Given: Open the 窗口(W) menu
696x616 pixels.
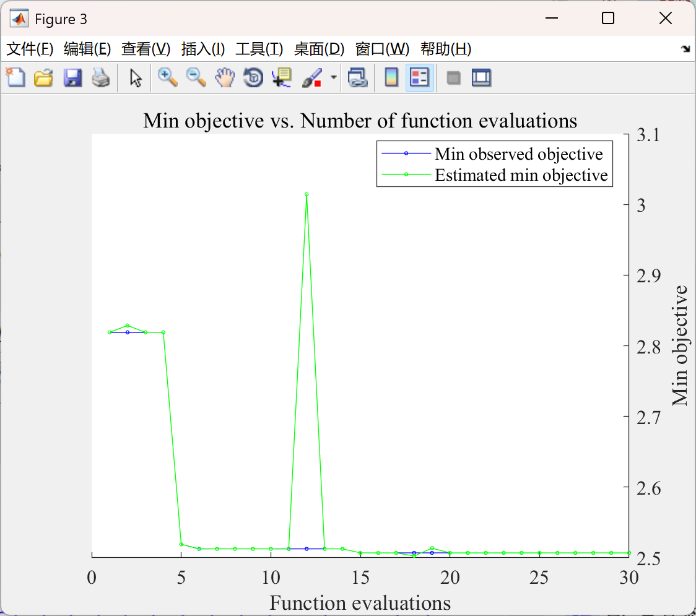Looking at the screenshot, I should click(x=382, y=49).
